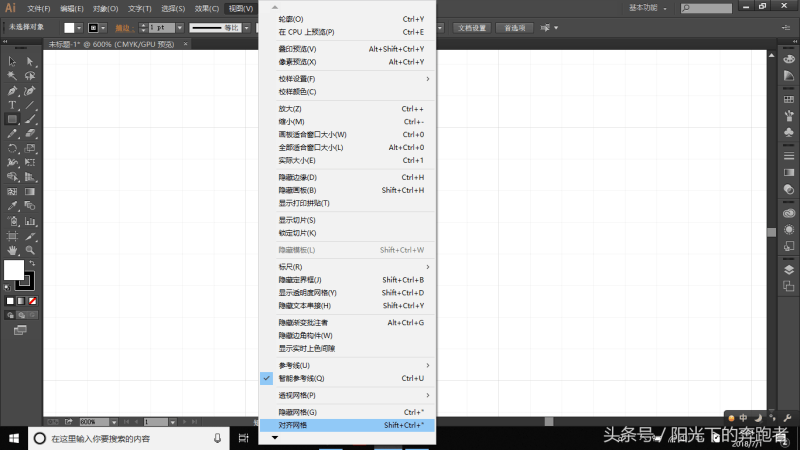This screenshot has width=800, height=450.
Task: Open the Swatches panel icon
Action: (x=789, y=99)
